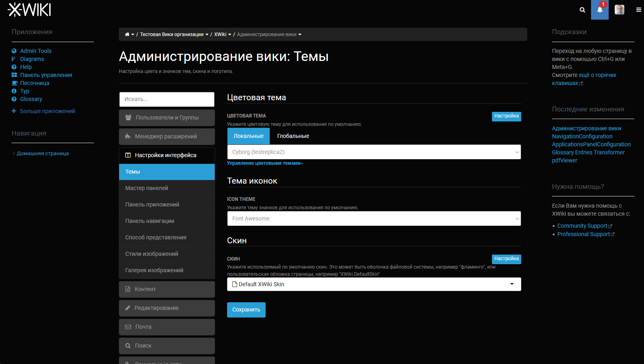Open the color theme dropdown Cyborg (testreplica2)

pos(374,152)
